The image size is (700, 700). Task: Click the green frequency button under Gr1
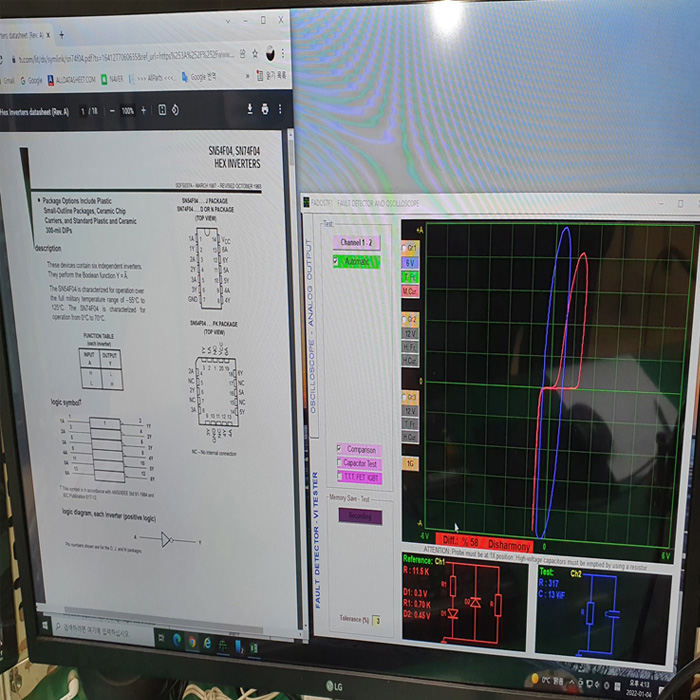click(x=410, y=277)
